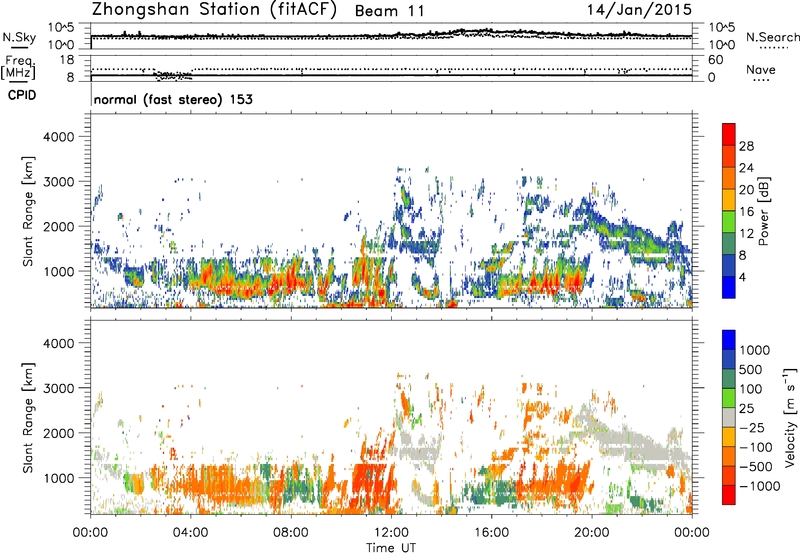Click the "16:00" time axis label
800x554 pixels.
coord(491,533)
